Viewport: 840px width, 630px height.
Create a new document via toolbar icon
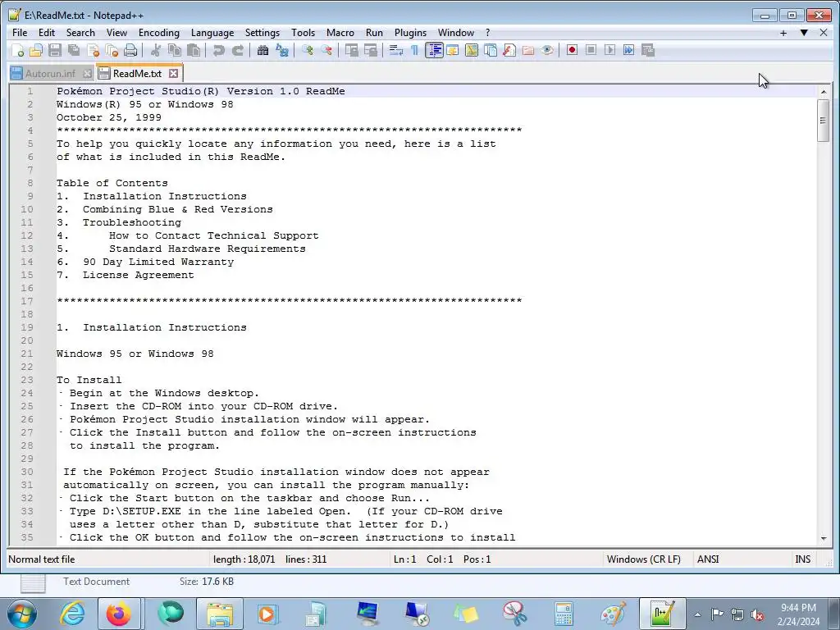point(17,50)
